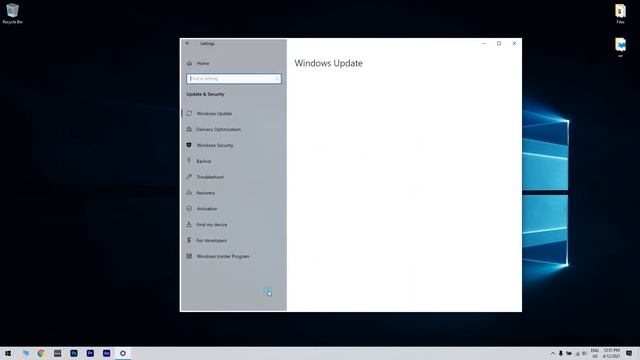This screenshot has width=640, height=360.
Task: Click the search magnifier icon in the search box
Action: (277, 78)
